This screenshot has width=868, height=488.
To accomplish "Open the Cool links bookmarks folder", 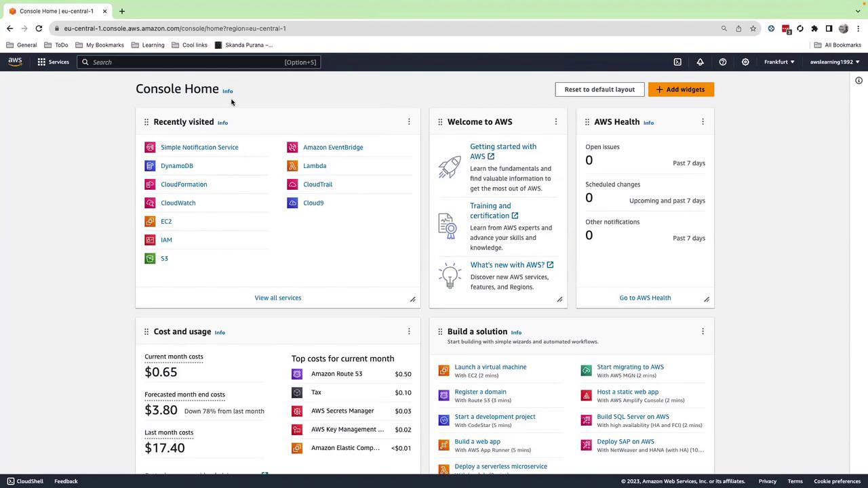I will (x=190, y=45).
